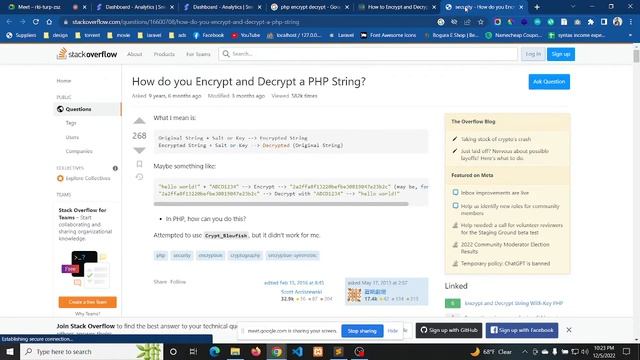The height and width of the screenshot is (360, 640).
Task: Show hidden system tray icons
Action: (x=524, y=351)
